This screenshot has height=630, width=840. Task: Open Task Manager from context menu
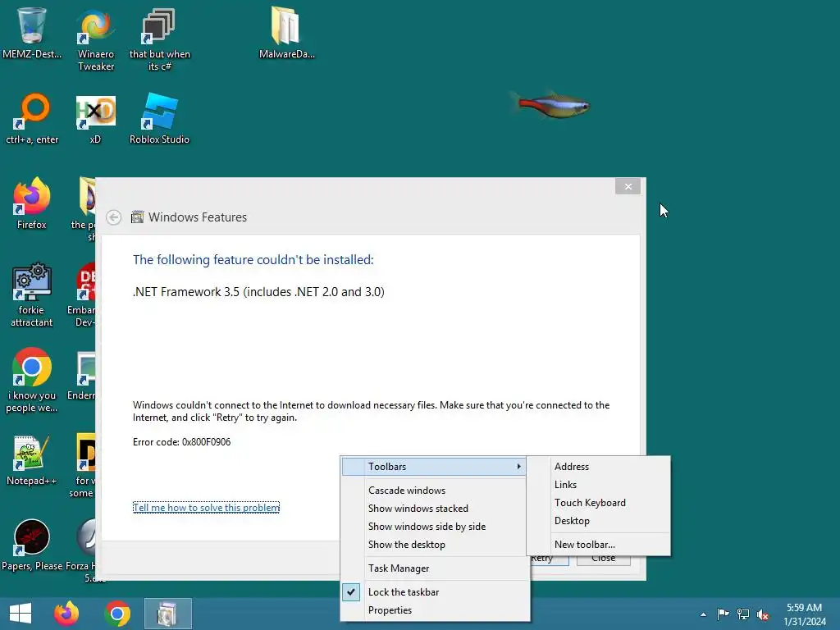pyautogui.click(x=435, y=568)
